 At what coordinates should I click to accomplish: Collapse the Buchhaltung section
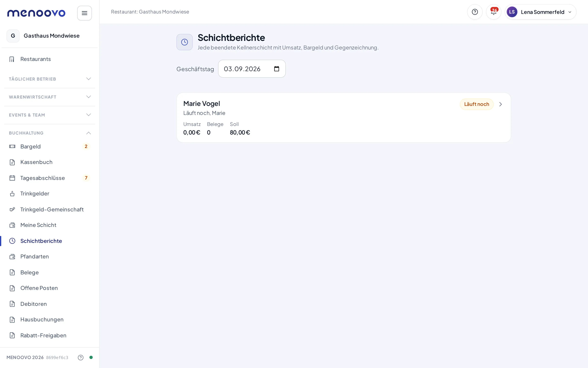pyautogui.click(x=50, y=133)
